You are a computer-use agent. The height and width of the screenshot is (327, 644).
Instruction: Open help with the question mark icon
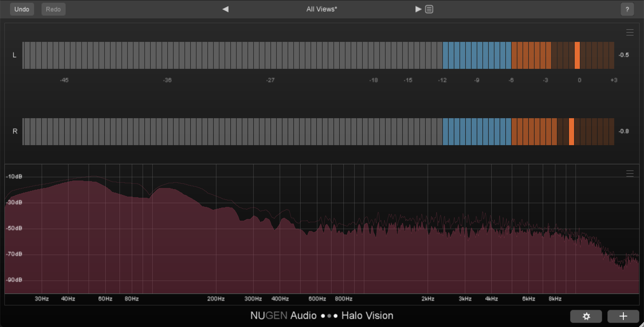point(627,9)
